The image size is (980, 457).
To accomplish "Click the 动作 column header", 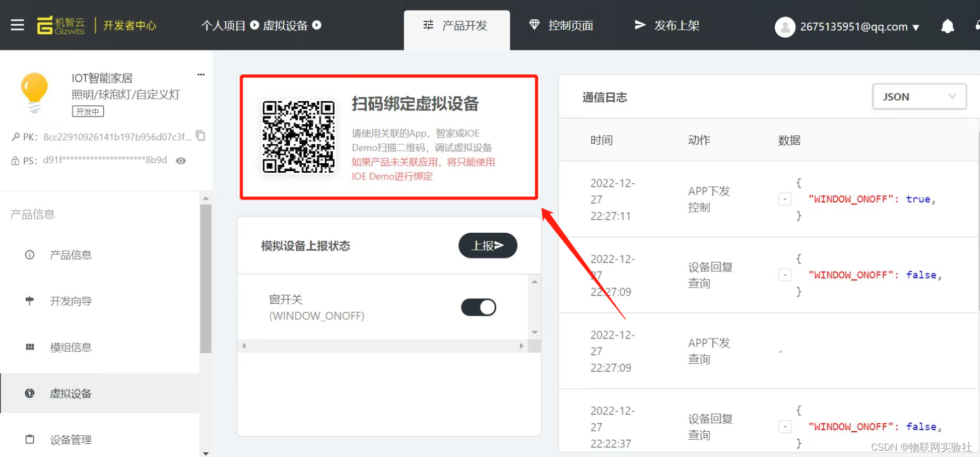I will tap(699, 140).
